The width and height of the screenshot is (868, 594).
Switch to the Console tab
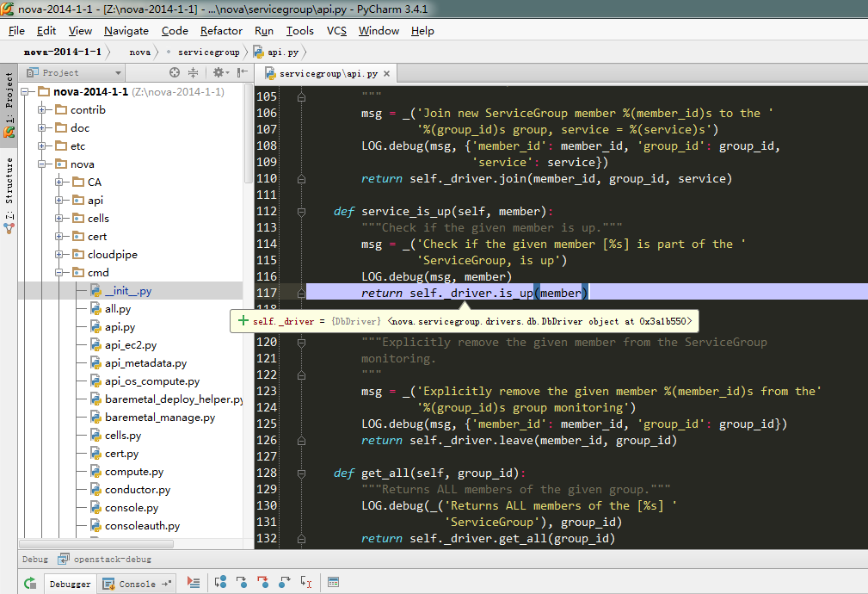[138, 584]
